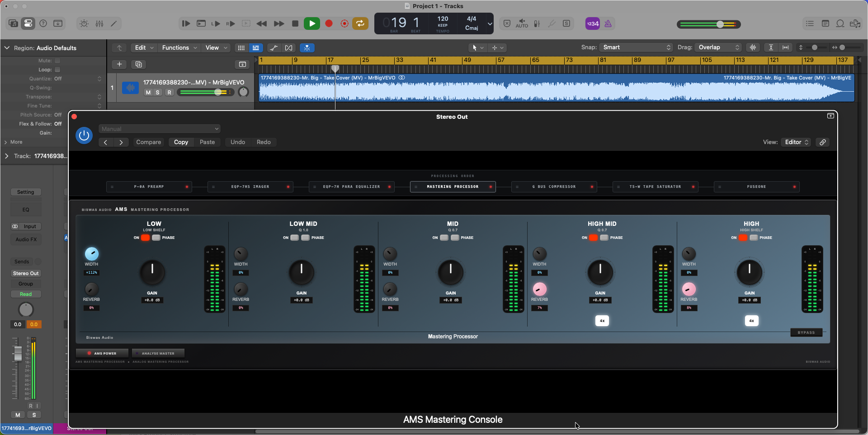
Task: Open the plugin preset menu showing Manual
Action: click(x=160, y=129)
